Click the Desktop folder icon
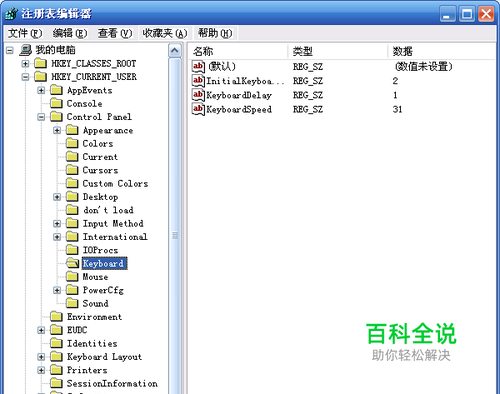The width and height of the screenshot is (500, 394). click(72, 196)
